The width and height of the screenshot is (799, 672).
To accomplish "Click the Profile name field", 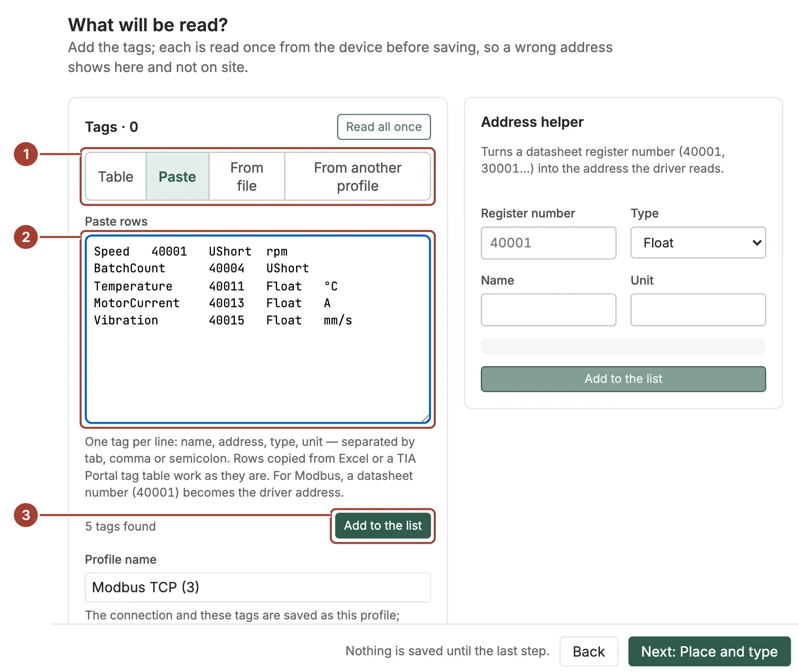I will [258, 587].
